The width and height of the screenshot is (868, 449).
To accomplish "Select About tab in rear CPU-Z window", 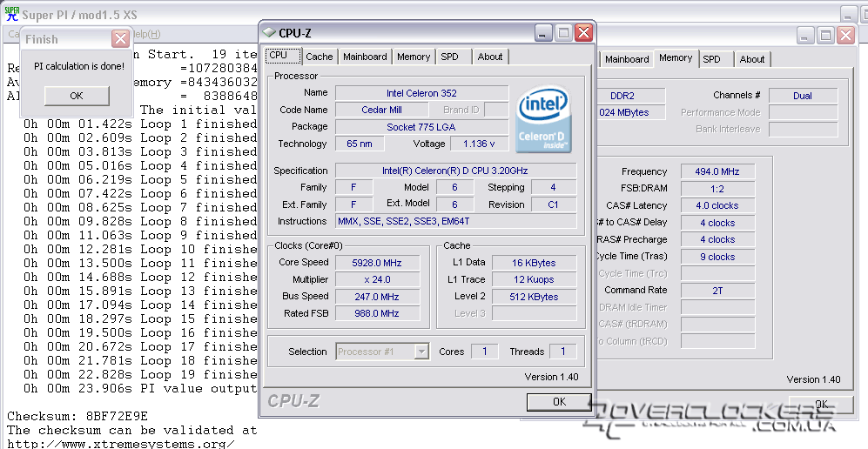I will coord(751,59).
